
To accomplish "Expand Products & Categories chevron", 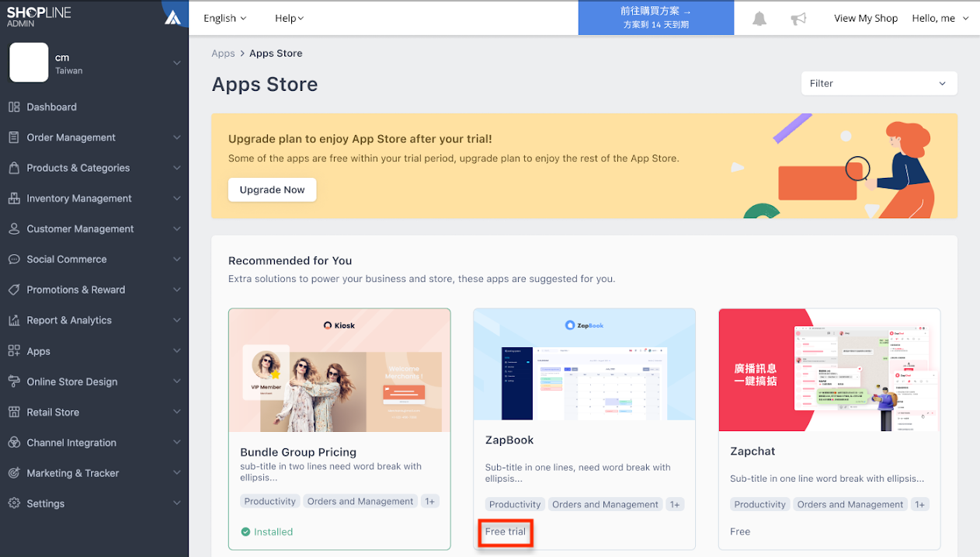I will (177, 168).
